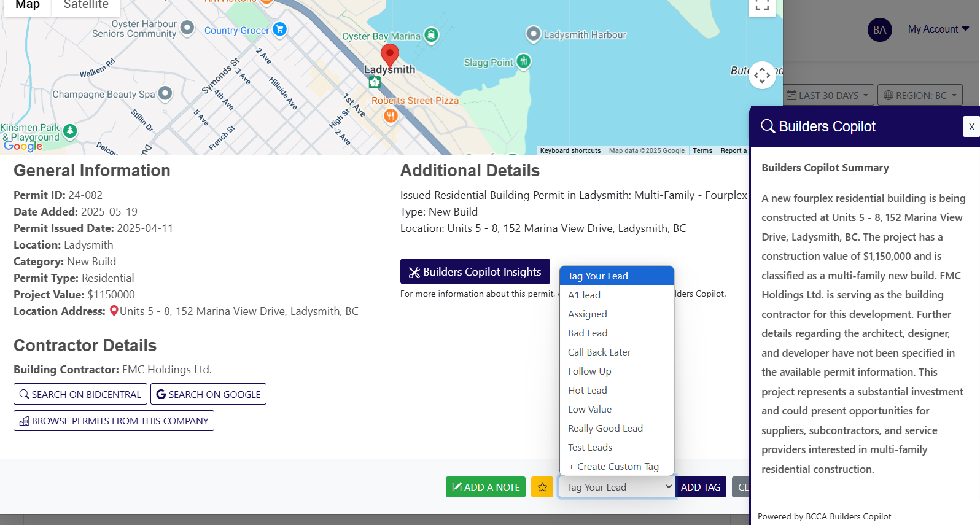Viewport: 980px width, 525px height.
Task: Click the Ladysmith Harbour map marker
Action: (534, 34)
